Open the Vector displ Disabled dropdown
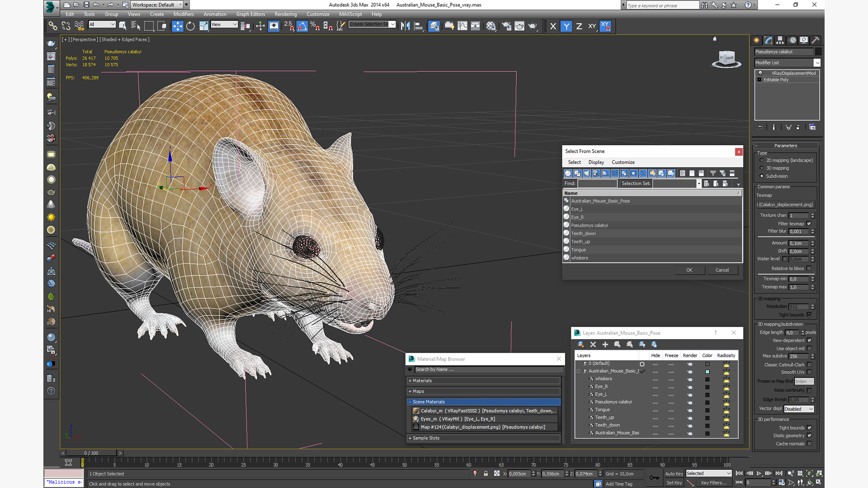This screenshot has width=868, height=488. 798,409
